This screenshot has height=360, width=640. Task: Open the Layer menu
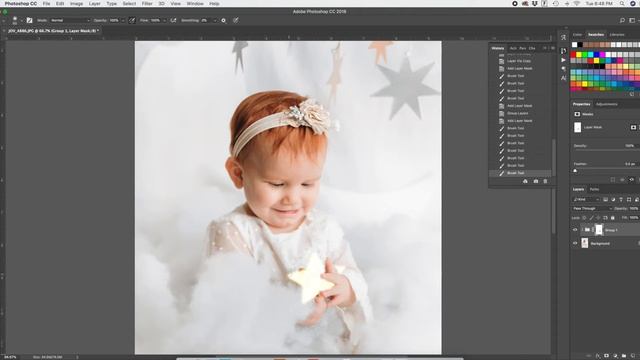[95, 4]
